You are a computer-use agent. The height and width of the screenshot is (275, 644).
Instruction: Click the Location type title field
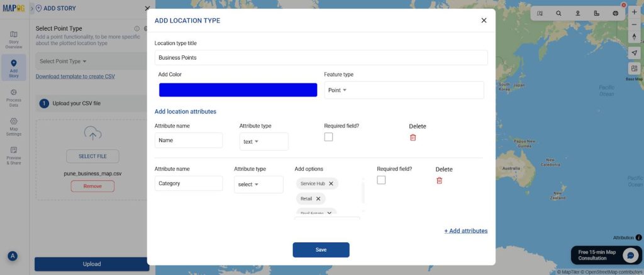click(321, 58)
